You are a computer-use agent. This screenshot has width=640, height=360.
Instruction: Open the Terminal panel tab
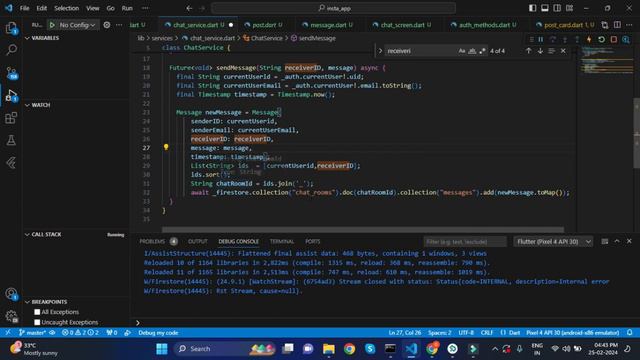pos(282,242)
